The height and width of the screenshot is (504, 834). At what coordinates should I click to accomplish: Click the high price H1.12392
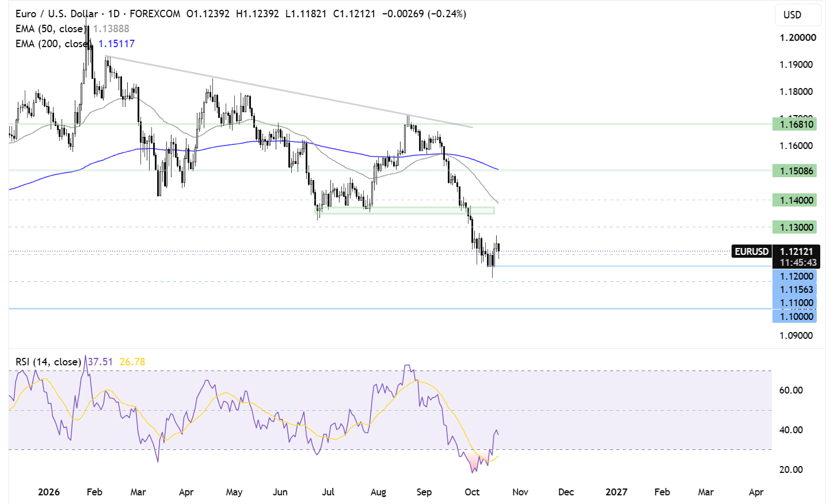tap(257, 14)
